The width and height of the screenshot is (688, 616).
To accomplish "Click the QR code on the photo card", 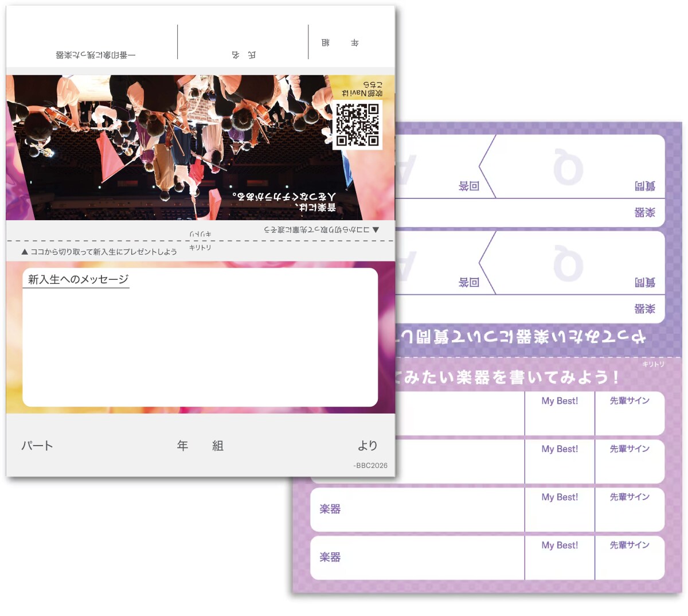I will (357, 124).
